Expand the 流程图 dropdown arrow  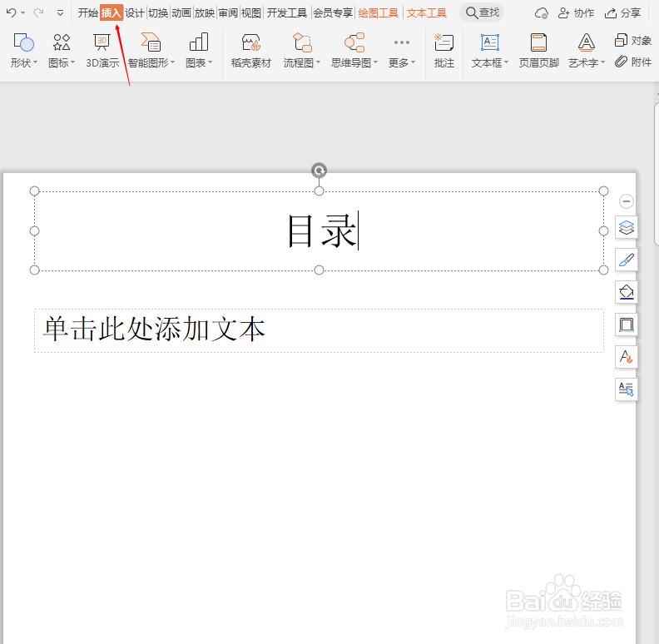click(318, 62)
